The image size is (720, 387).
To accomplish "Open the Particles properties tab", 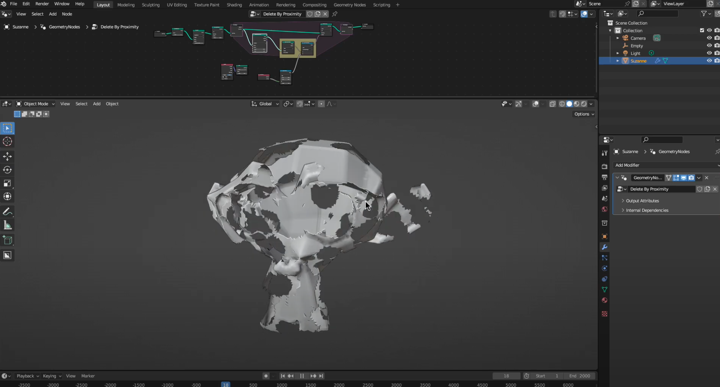I will [605, 258].
